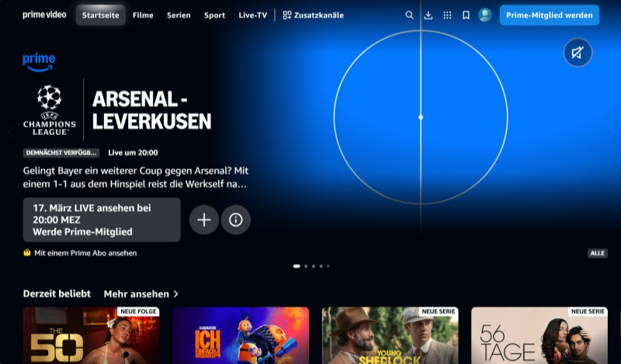621x364 pixels.
Task: Open the Serien tab
Action: coord(179,15)
